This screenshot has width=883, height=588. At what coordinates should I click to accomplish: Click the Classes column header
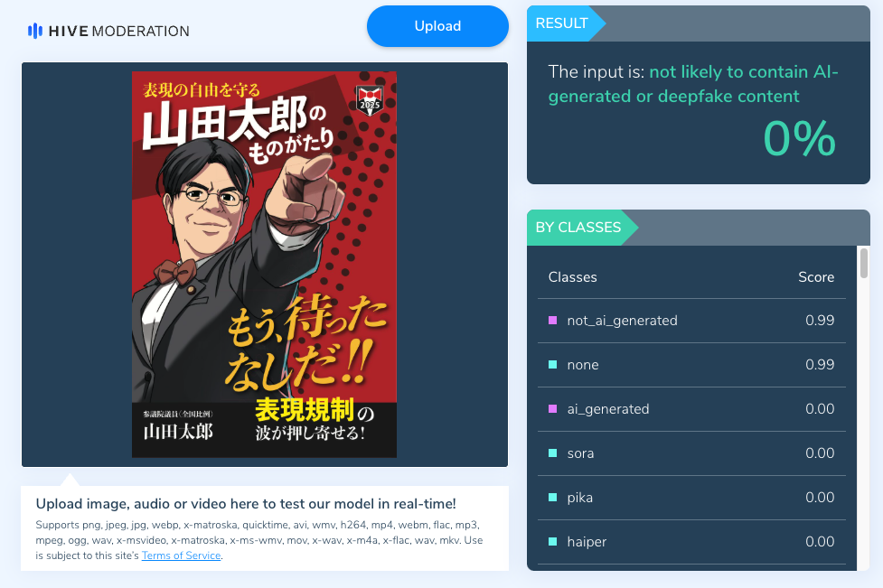(x=573, y=276)
